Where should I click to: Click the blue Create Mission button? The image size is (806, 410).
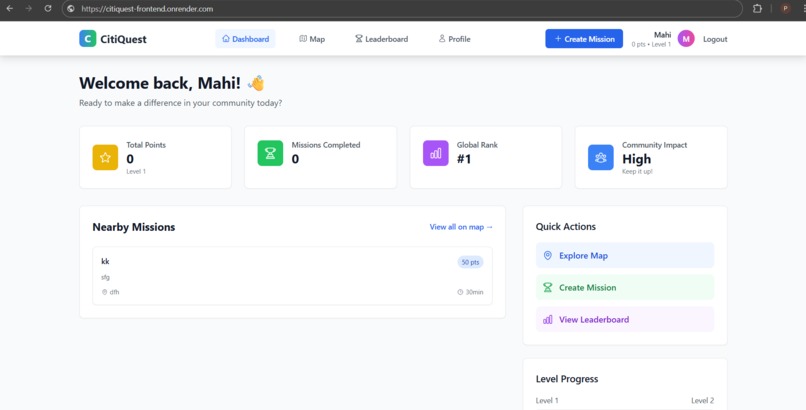pyautogui.click(x=584, y=39)
